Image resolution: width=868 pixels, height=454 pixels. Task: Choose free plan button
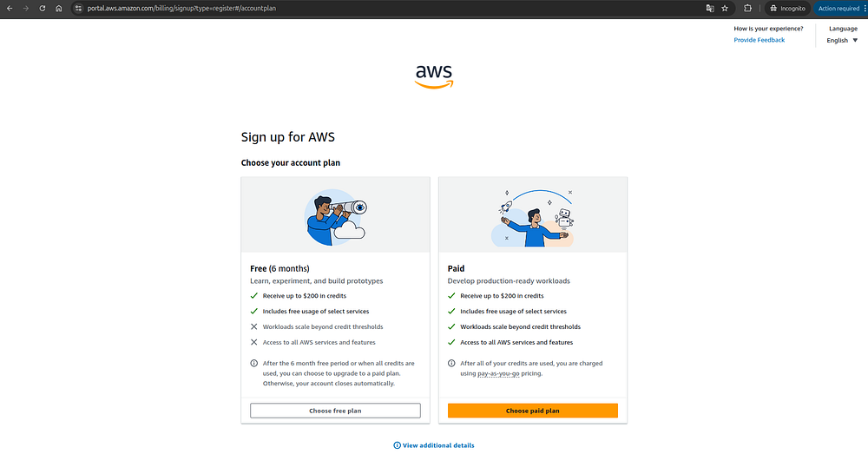point(335,411)
